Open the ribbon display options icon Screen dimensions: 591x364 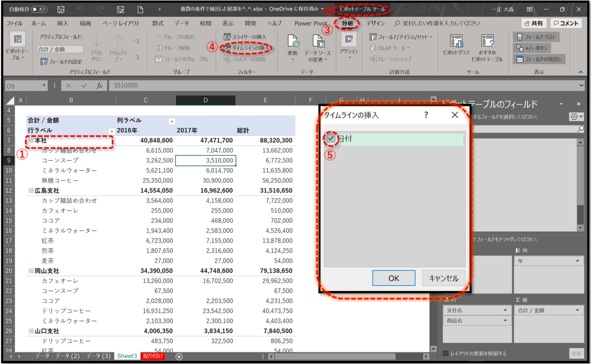(529, 9)
